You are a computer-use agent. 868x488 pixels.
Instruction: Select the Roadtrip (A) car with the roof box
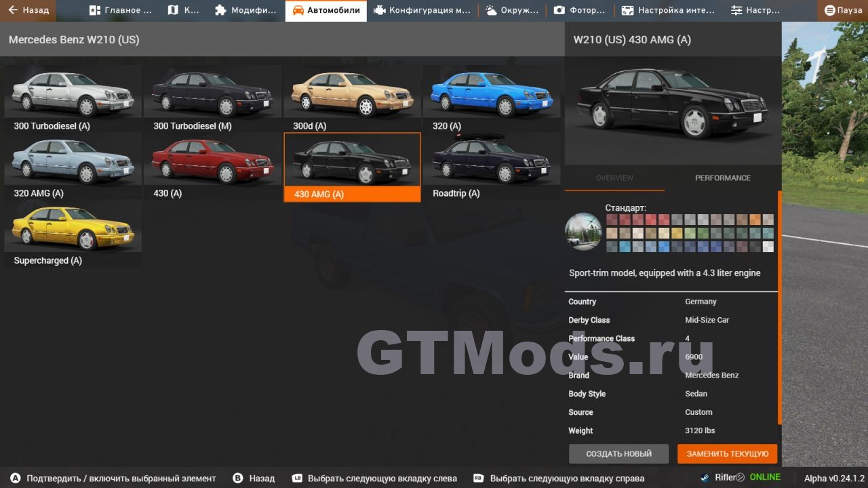point(492,166)
